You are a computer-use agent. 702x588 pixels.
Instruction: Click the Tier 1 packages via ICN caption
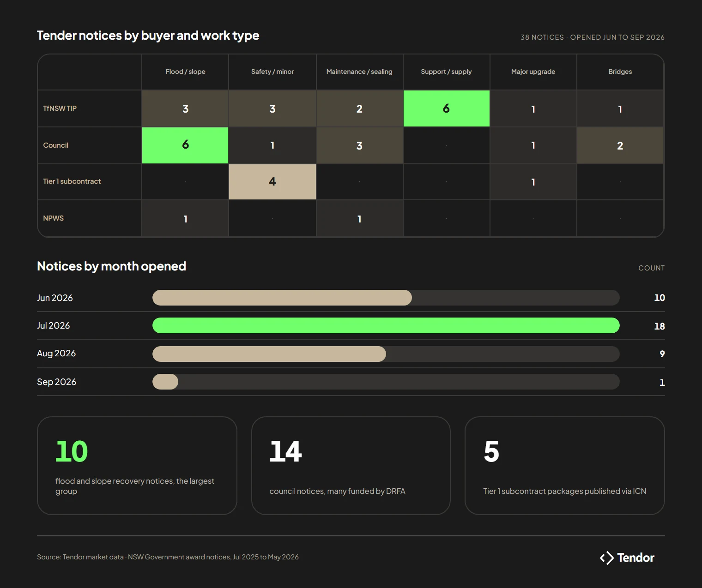click(564, 491)
